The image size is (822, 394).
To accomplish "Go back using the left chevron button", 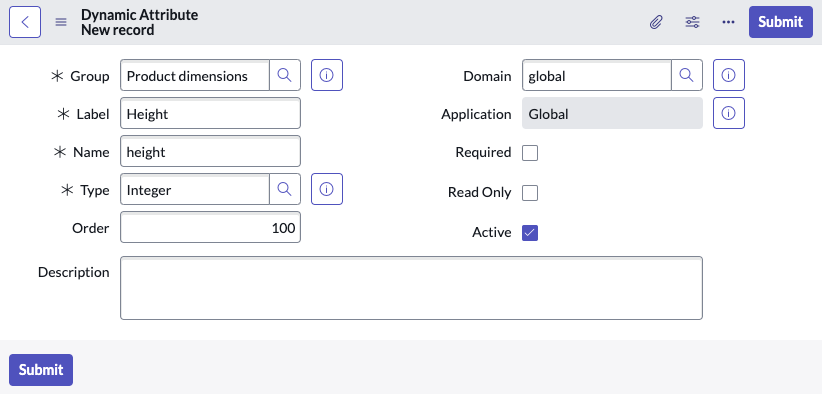I will click(25, 22).
